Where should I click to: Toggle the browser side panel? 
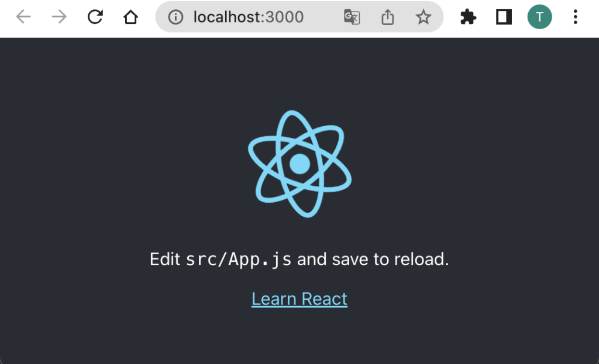(x=504, y=17)
